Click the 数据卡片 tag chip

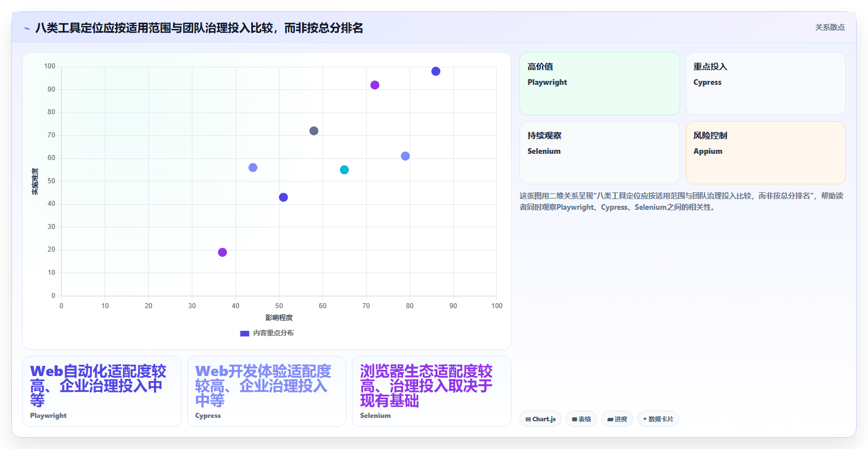pyautogui.click(x=658, y=419)
